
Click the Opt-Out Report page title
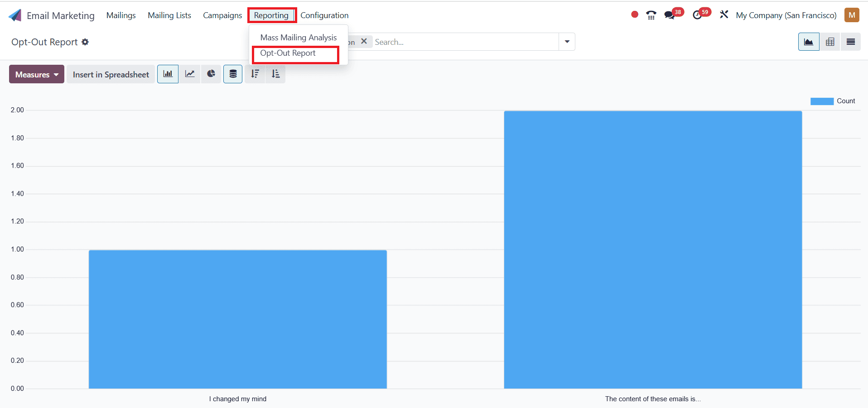coord(44,42)
